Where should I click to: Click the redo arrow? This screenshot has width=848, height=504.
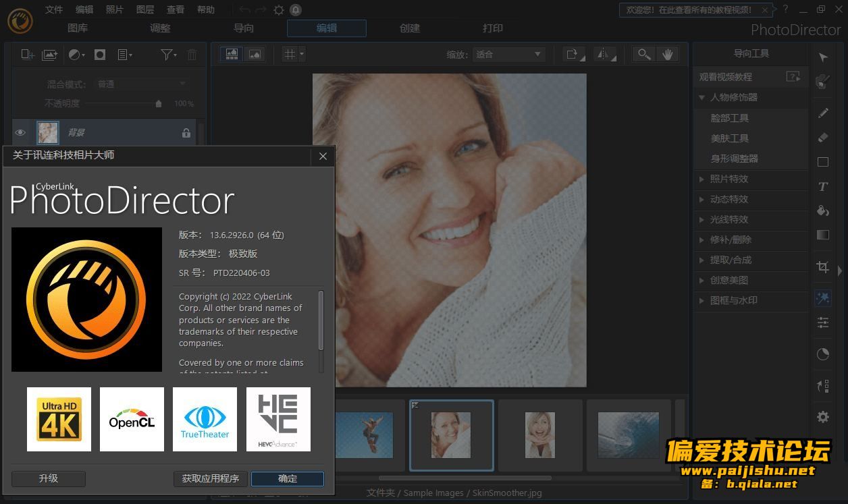tap(261, 10)
